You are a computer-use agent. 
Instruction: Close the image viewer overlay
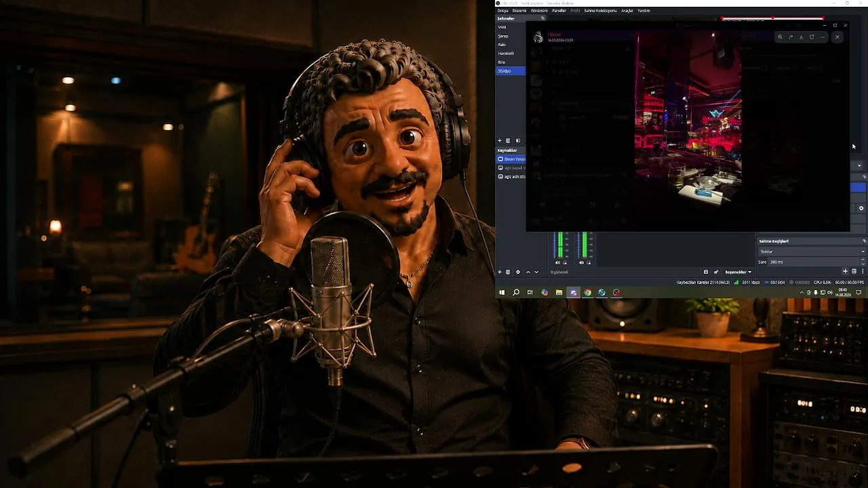pyautogui.click(x=837, y=37)
